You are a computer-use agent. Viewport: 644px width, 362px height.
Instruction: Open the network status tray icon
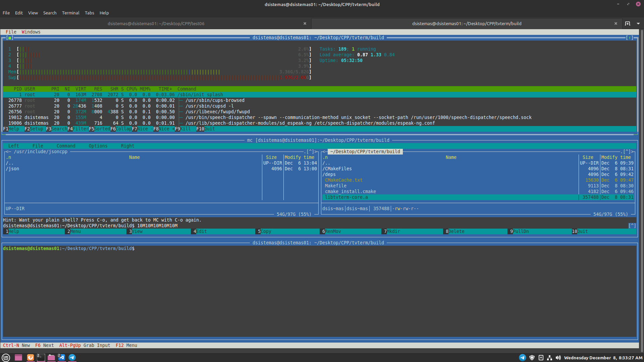(x=549, y=358)
